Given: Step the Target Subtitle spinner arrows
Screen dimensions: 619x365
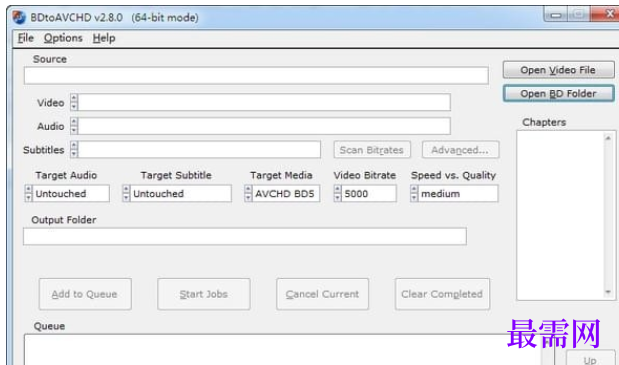Looking at the screenshot, I should coord(126,193).
